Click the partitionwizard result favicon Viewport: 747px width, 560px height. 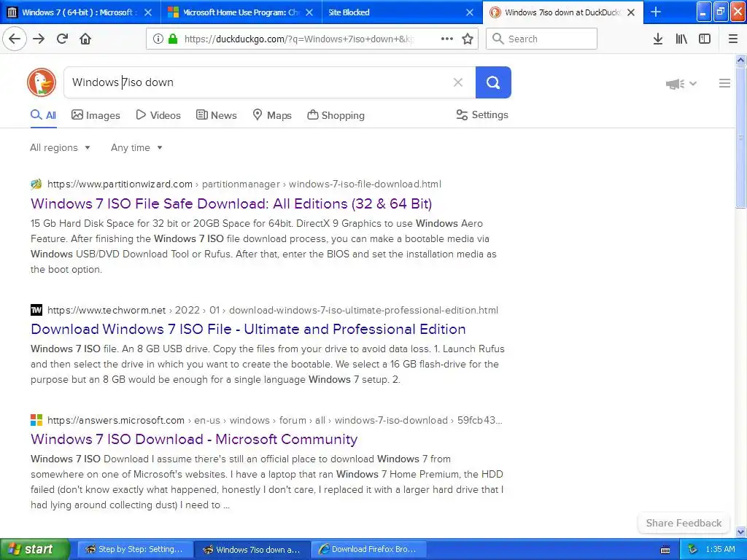36,184
